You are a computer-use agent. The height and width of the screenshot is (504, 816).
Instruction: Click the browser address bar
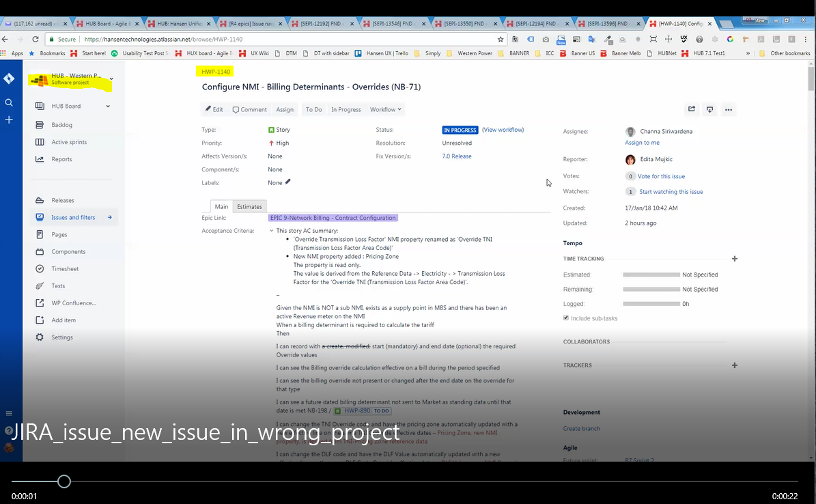click(276, 39)
